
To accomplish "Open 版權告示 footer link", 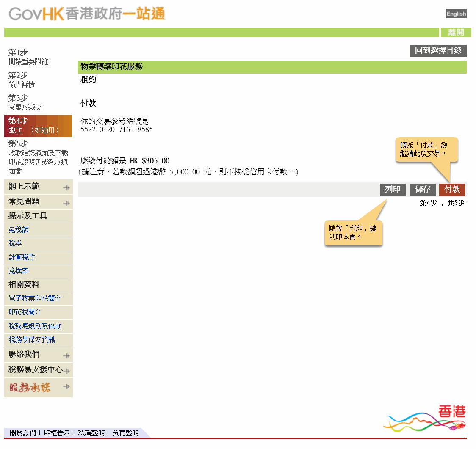I will [x=57, y=433].
